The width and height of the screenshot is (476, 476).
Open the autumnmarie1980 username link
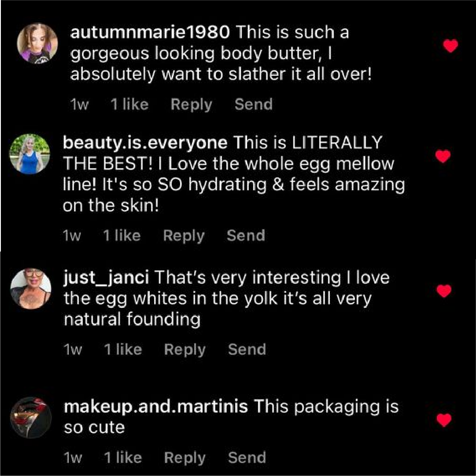click(x=150, y=32)
